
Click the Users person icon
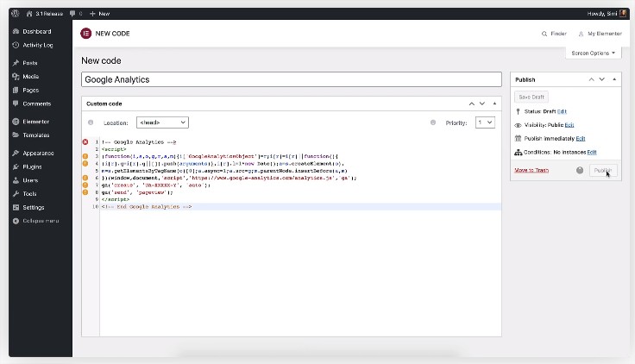[x=16, y=180]
